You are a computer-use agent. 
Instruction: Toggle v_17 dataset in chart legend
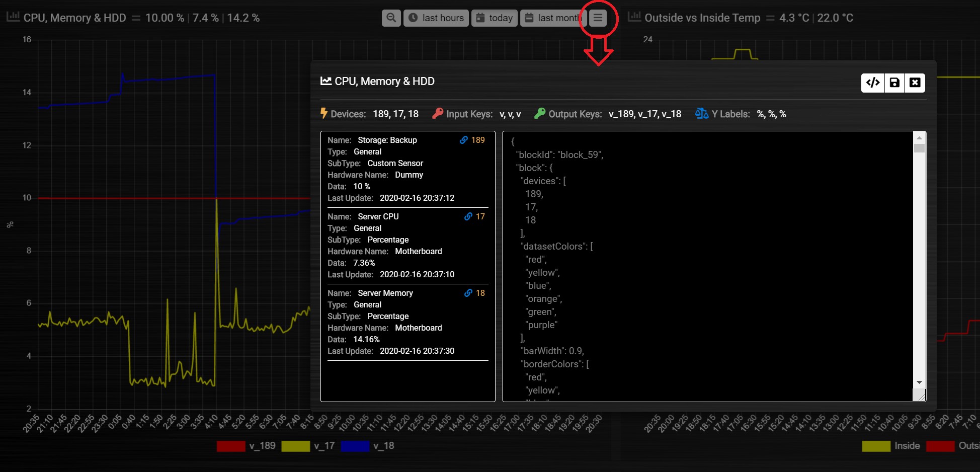[x=308, y=446]
